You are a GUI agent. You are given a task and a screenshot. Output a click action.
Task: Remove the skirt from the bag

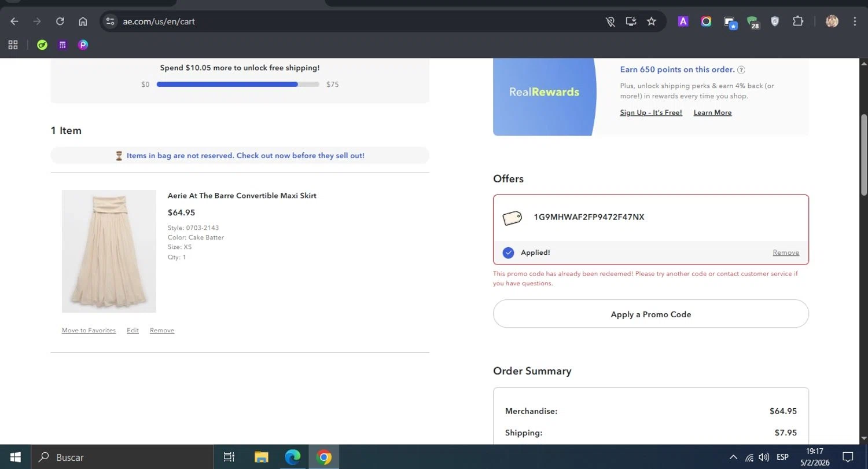[162, 330]
